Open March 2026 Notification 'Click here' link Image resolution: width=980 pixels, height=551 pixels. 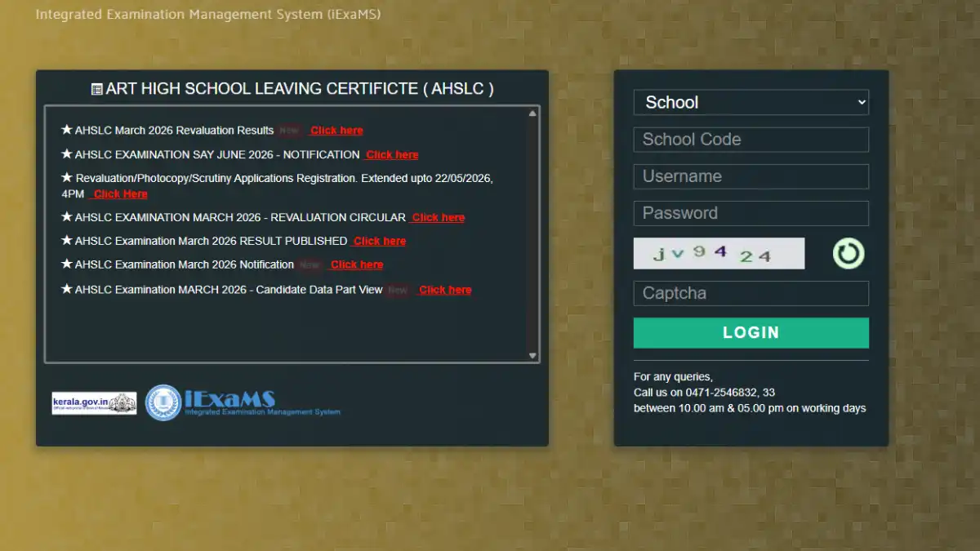pyautogui.click(x=357, y=265)
